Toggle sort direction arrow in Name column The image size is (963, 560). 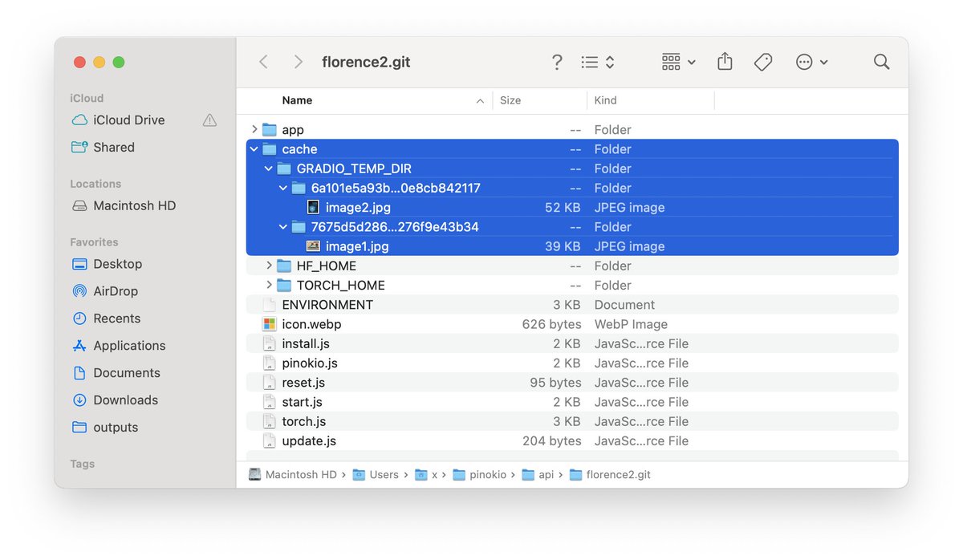pos(480,101)
